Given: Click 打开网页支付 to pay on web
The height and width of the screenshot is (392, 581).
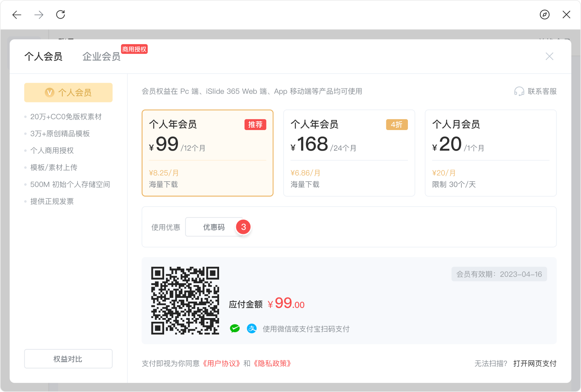Looking at the screenshot, I should (535, 363).
